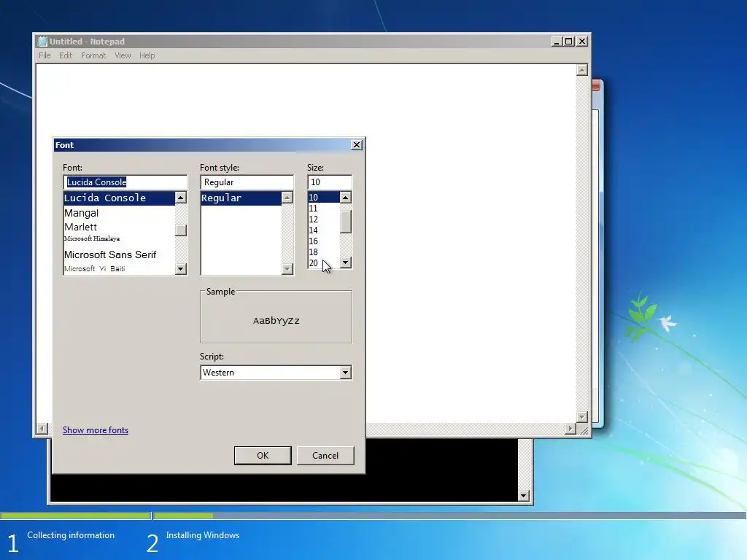Click the font list scrollbar thumb
The height and width of the screenshot is (560, 747).
(x=181, y=230)
